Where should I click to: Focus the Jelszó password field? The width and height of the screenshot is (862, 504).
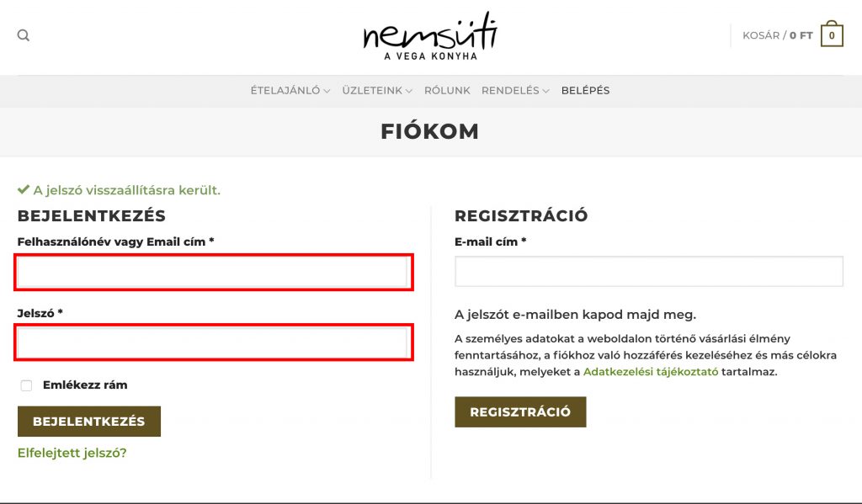click(215, 342)
